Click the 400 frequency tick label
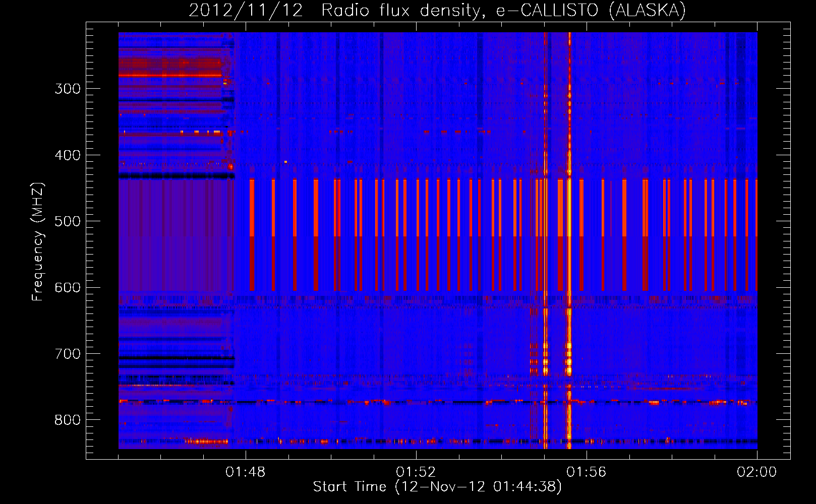The width and height of the screenshot is (816, 504). point(68,155)
